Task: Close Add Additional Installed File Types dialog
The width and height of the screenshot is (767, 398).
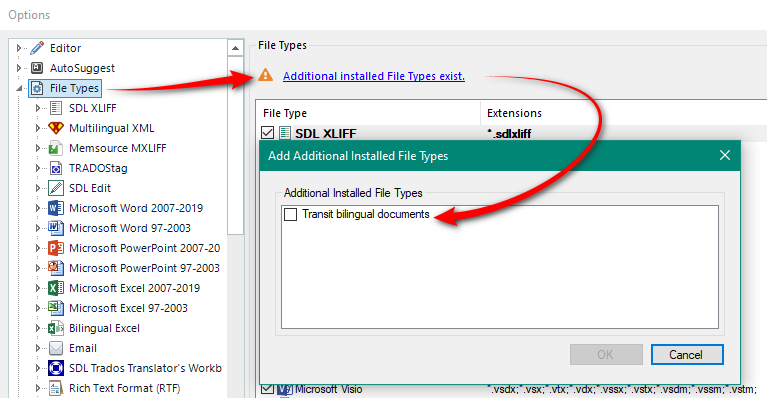Action: tap(725, 155)
